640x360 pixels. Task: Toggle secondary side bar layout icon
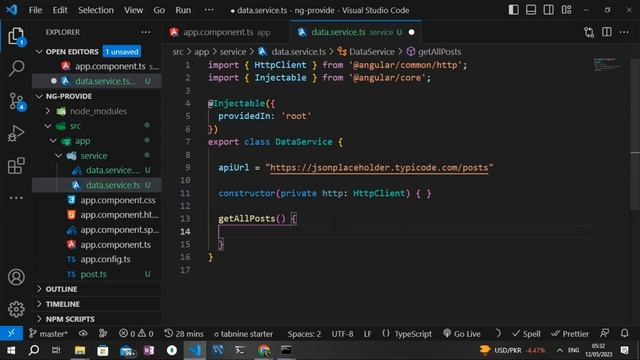coord(549,10)
